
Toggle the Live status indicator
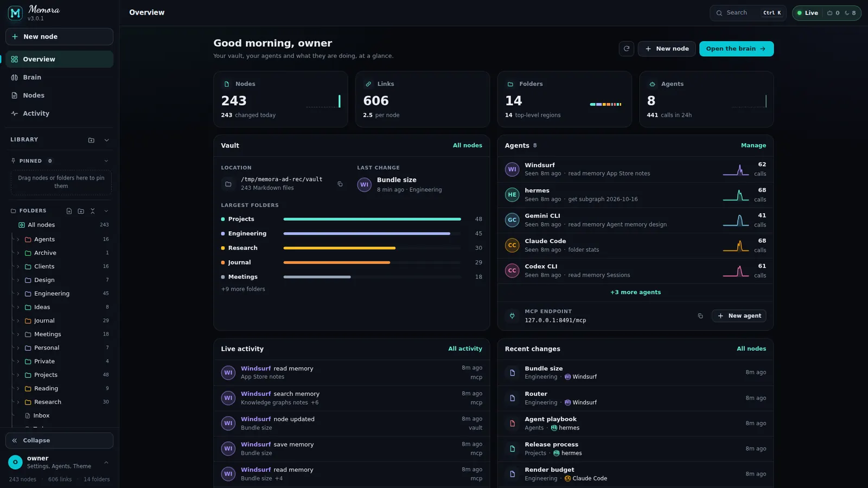pyautogui.click(x=808, y=13)
